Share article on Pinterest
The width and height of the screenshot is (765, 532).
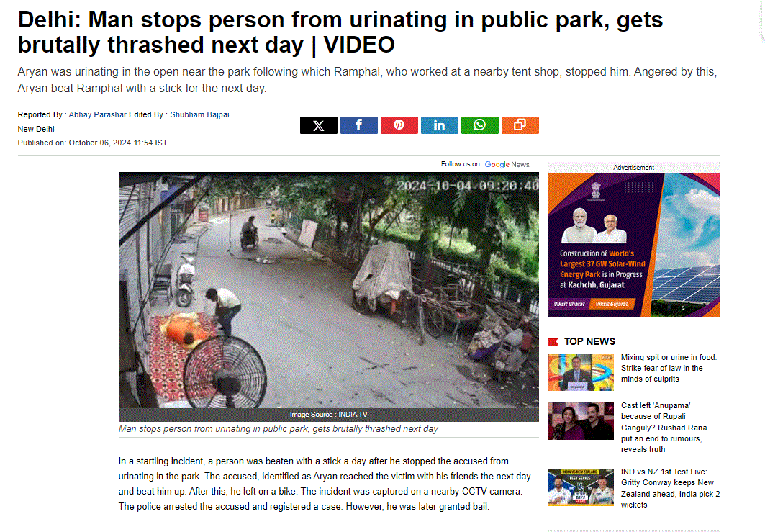399,125
